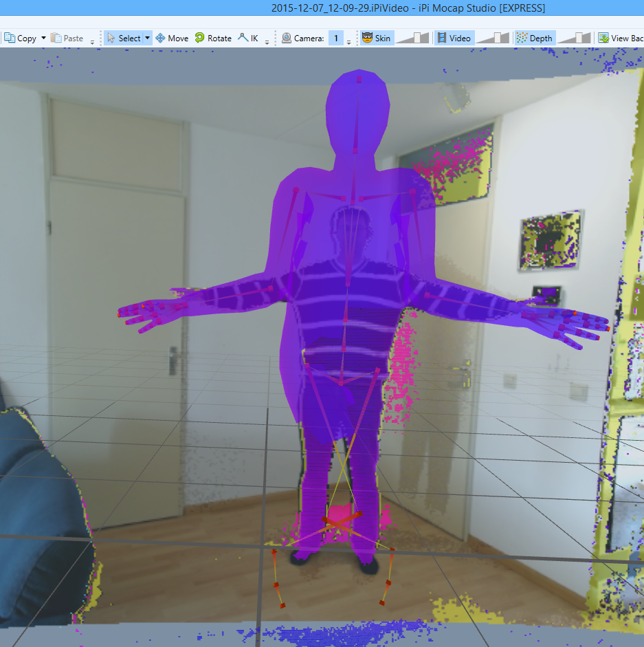Toggle the Video overlay

tap(454, 38)
